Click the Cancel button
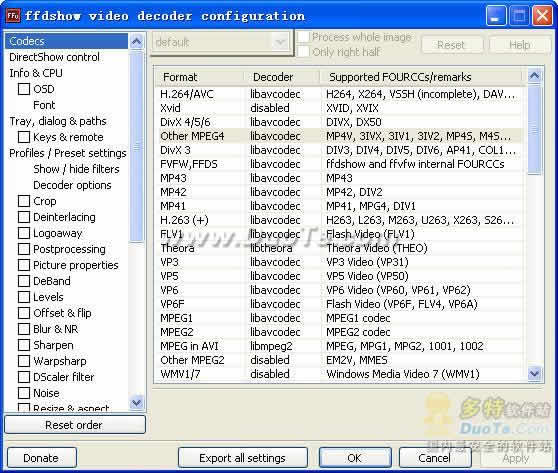The image size is (558, 473). pos(435,458)
